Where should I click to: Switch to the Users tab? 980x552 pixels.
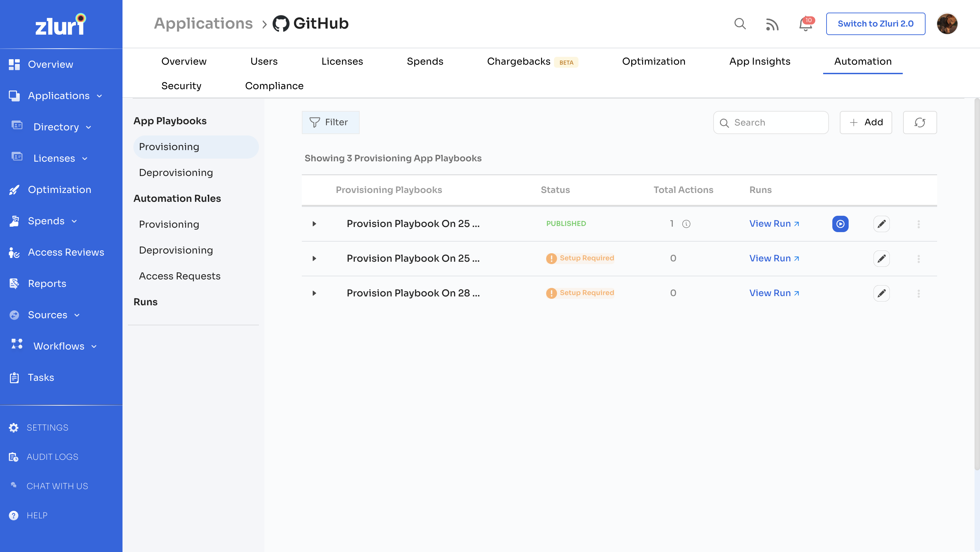coord(264,61)
